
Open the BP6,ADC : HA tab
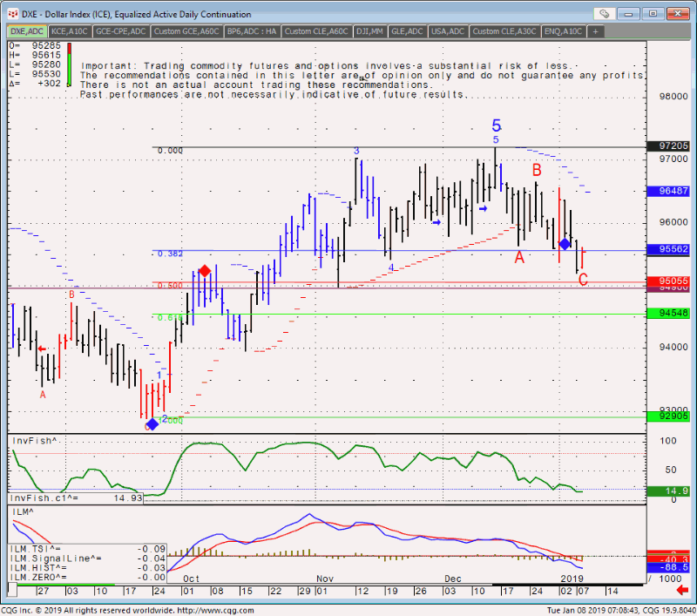pos(253,31)
